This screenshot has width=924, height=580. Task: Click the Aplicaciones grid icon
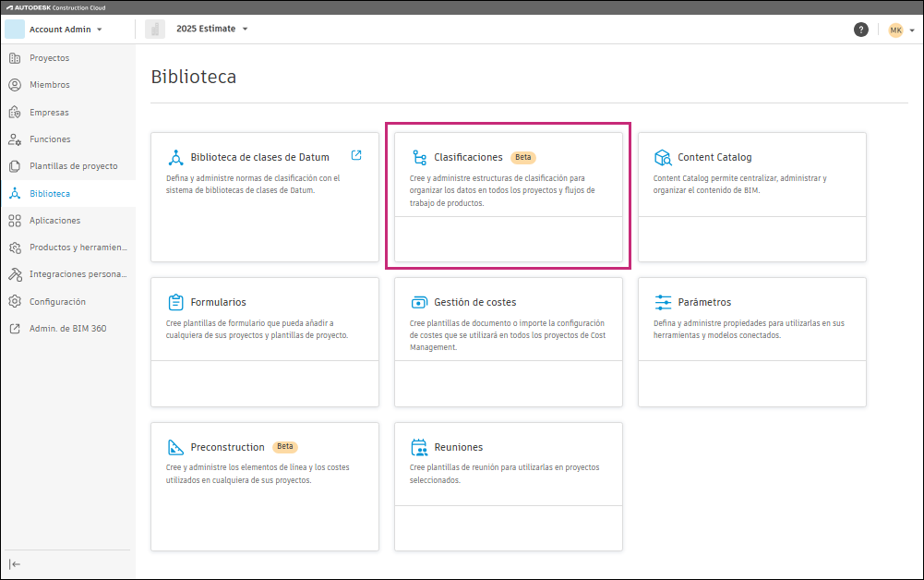click(x=15, y=221)
